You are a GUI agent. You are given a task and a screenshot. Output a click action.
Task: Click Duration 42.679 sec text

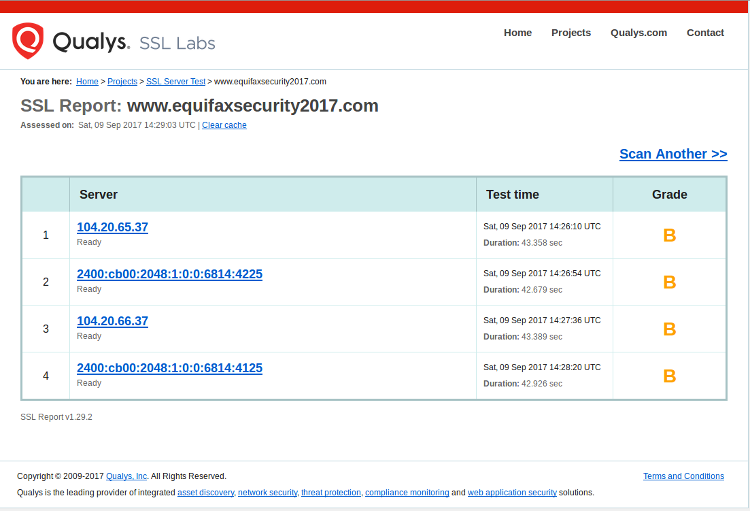pyautogui.click(x=523, y=289)
